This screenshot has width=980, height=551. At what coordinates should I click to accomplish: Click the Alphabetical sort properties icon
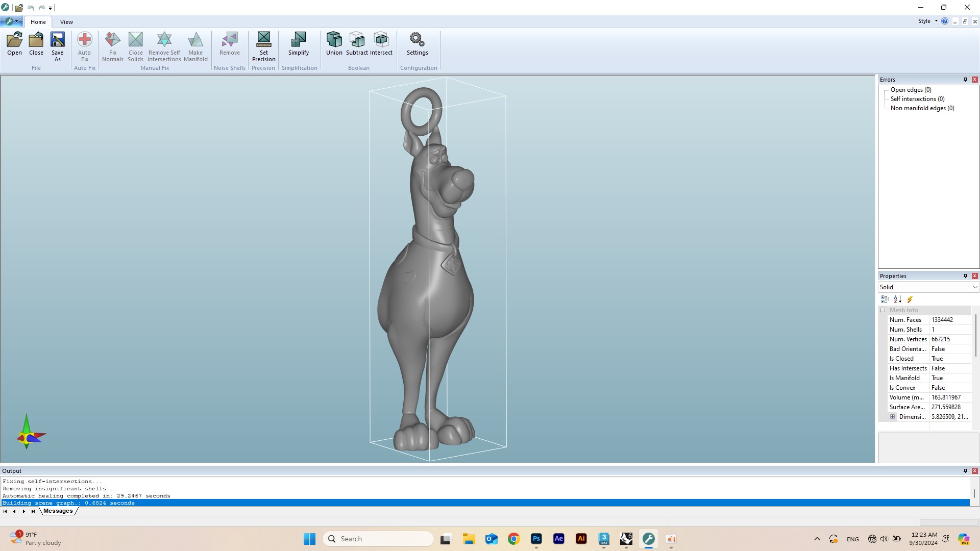point(897,299)
